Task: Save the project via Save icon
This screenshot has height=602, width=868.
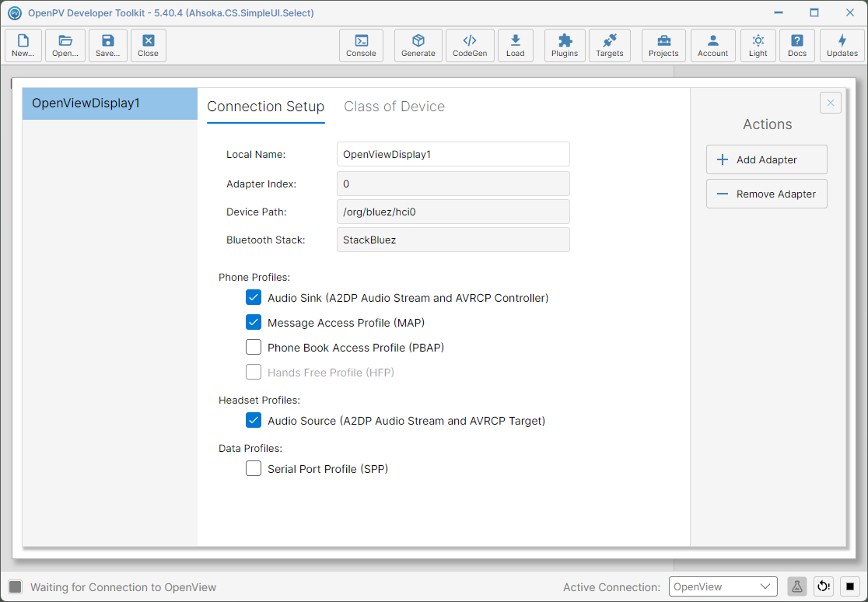Action: pos(108,45)
